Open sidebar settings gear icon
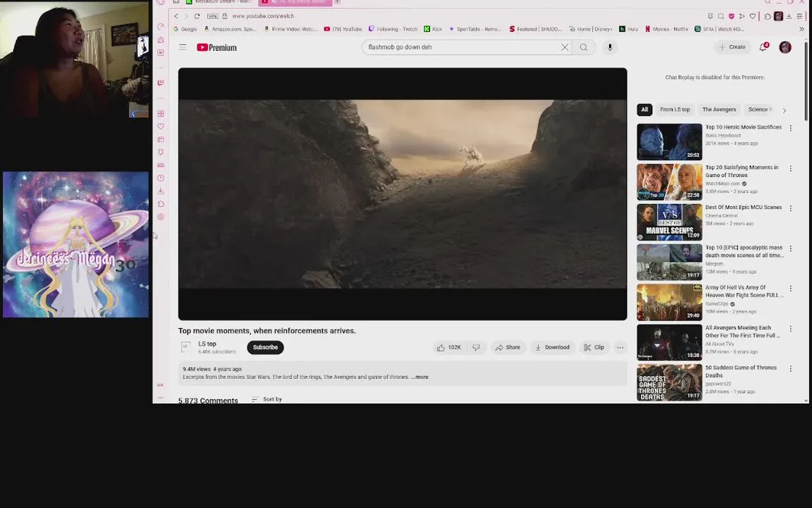The height and width of the screenshot is (508, 812). (161, 217)
